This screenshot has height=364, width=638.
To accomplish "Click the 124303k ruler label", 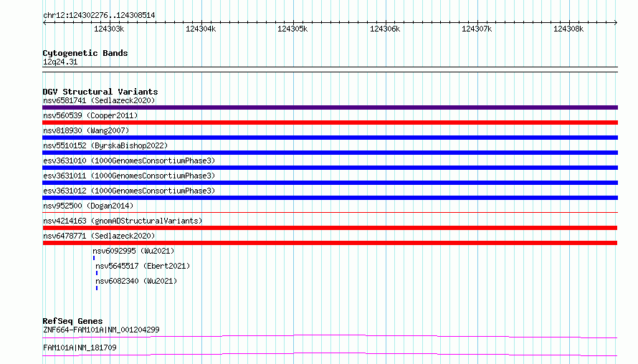I will tap(109, 29).
